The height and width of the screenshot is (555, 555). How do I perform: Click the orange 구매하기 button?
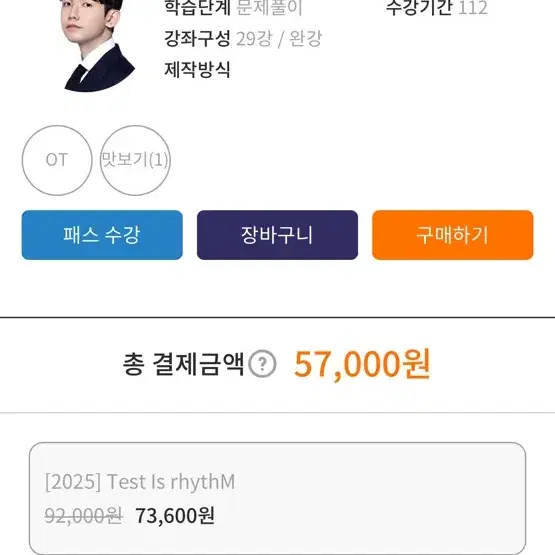pos(453,235)
